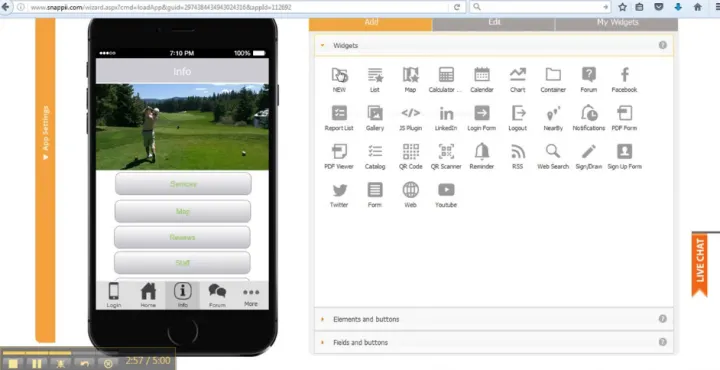Tap the Forum tab in phone preview
Viewport: 720px width, 370px height.
pos(217,296)
